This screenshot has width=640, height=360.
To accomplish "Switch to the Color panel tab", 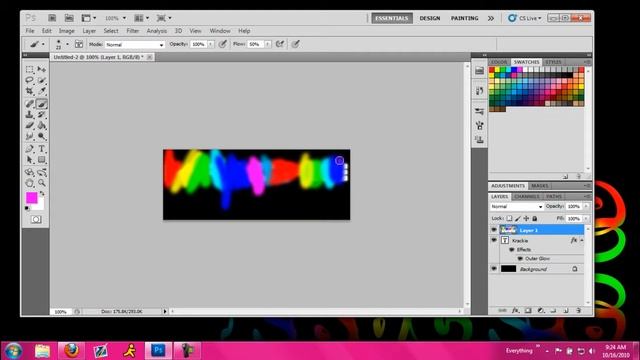I will 499,62.
